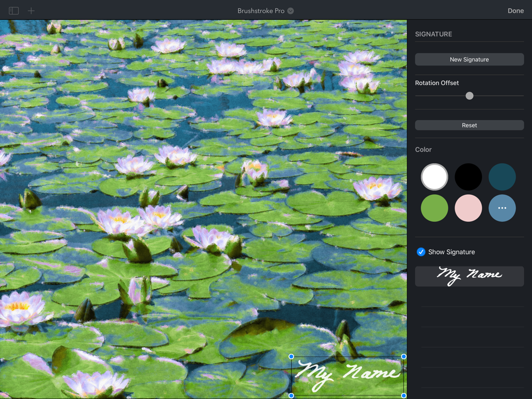Tap the ellipsis swatch for more colors
The height and width of the screenshot is (399, 532).
[502, 208]
